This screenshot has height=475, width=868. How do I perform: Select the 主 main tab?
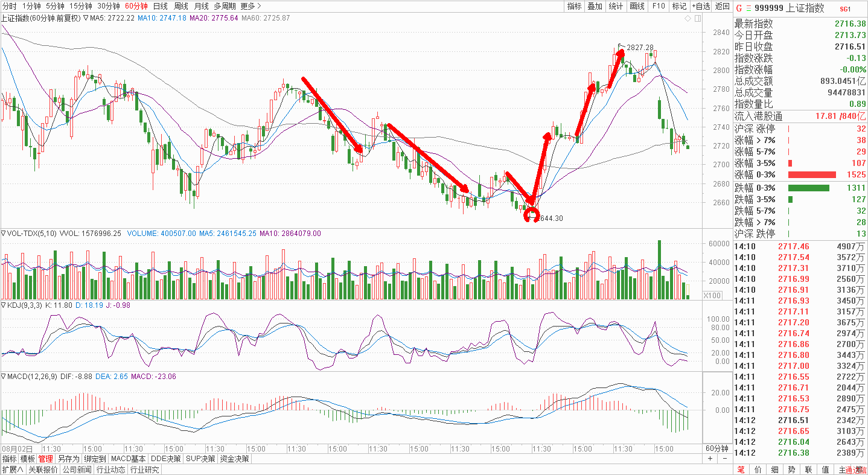[x=842, y=470]
